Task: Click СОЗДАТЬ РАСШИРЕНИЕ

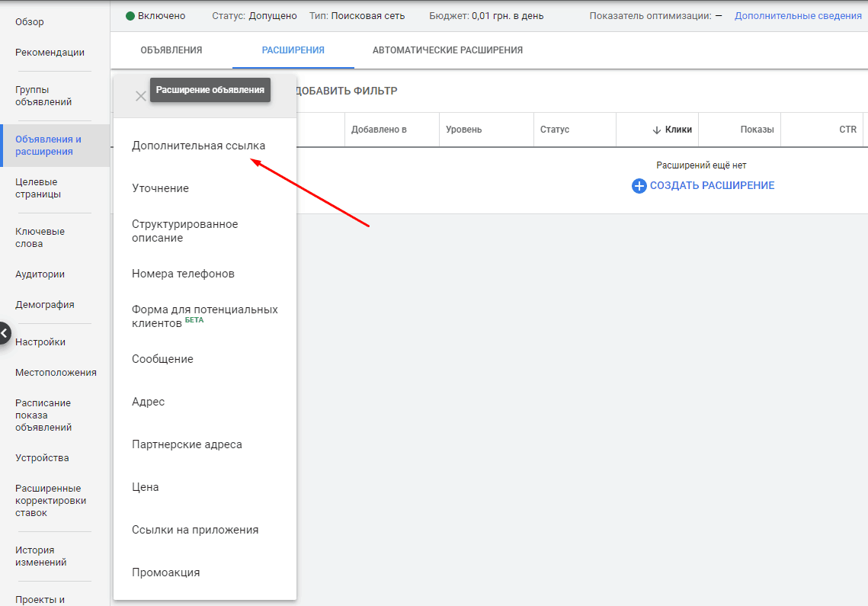Action: tap(710, 185)
